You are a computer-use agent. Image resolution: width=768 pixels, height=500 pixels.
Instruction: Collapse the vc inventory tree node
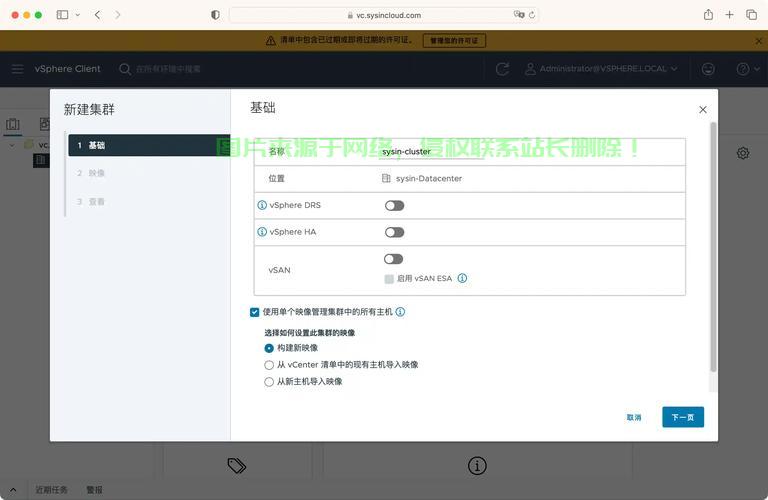coord(12,145)
